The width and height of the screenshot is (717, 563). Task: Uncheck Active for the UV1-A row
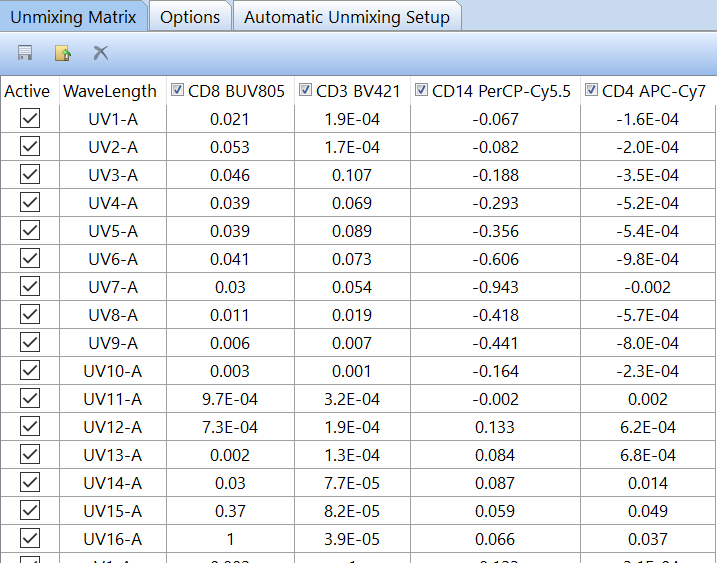coord(30,118)
